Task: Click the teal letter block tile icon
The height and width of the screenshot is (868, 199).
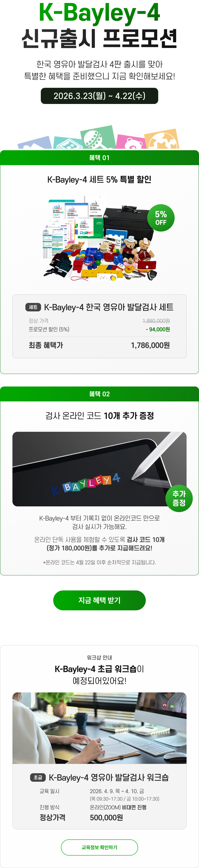Action: (x=68, y=143)
